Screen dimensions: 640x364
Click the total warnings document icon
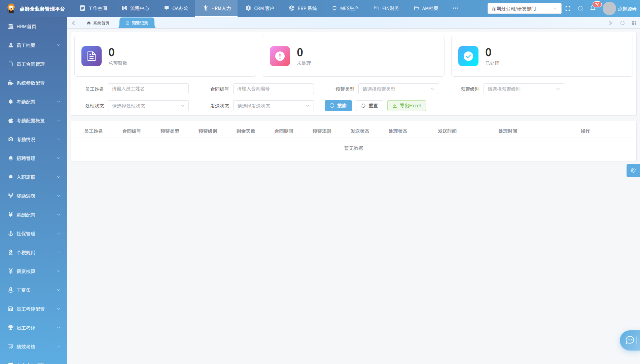click(x=92, y=56)
